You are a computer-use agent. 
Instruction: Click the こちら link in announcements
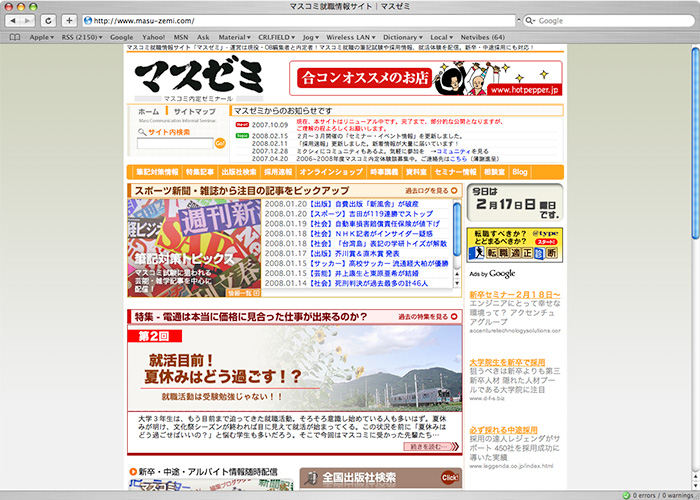pyautogui.click(x=458, y=158)
